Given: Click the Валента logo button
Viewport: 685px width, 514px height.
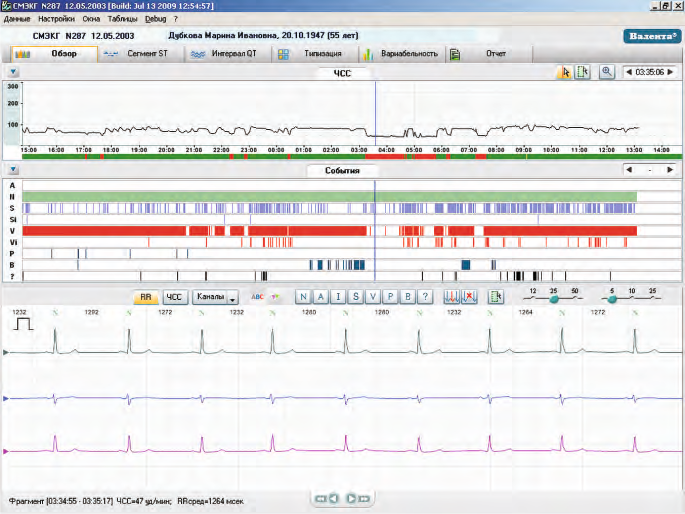Looking at the screenshot, I should [x=652, y=36].
